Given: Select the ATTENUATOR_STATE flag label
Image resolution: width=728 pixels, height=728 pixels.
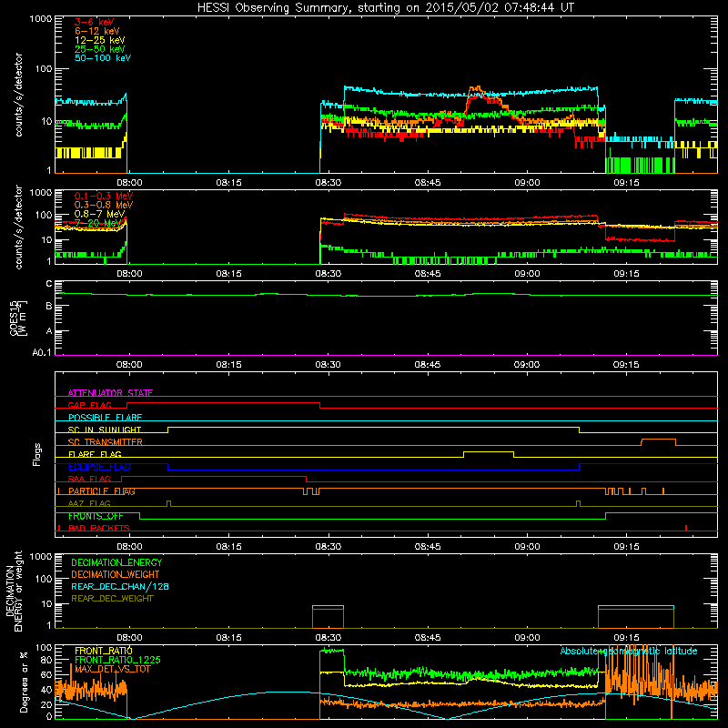Looking at the screenshot, I should [110, 393].
